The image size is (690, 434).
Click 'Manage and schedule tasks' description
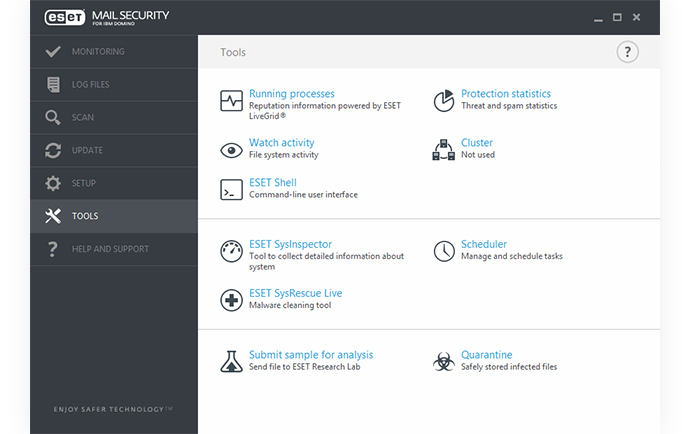[512, 256]
